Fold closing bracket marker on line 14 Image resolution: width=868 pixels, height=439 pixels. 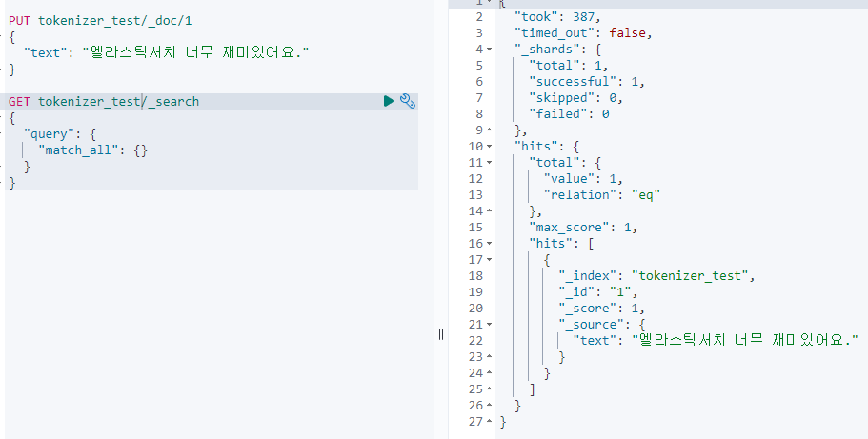[490, 210]
